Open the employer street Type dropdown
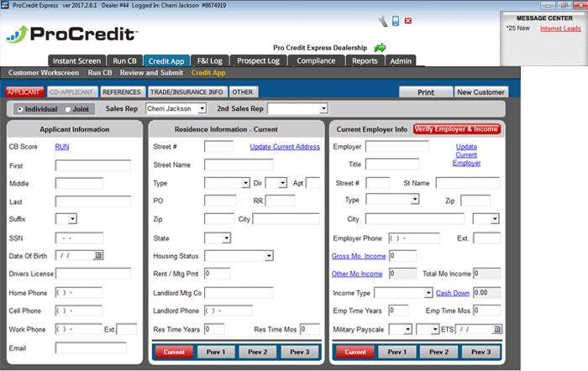The width and height of the screenshot is (588, 371). [415, 200]
